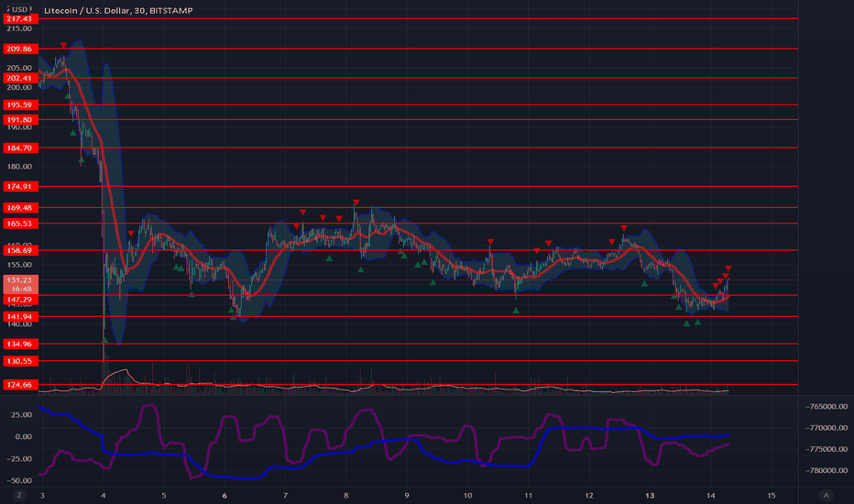
Task: Click date 15 on the time axis
Action: point(772,495)
